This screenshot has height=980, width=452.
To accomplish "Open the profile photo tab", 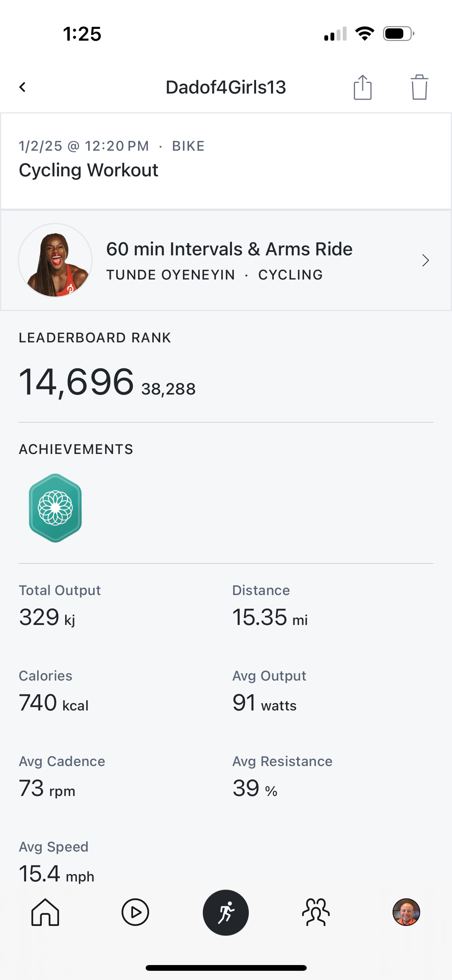I will tap(406, 912).
